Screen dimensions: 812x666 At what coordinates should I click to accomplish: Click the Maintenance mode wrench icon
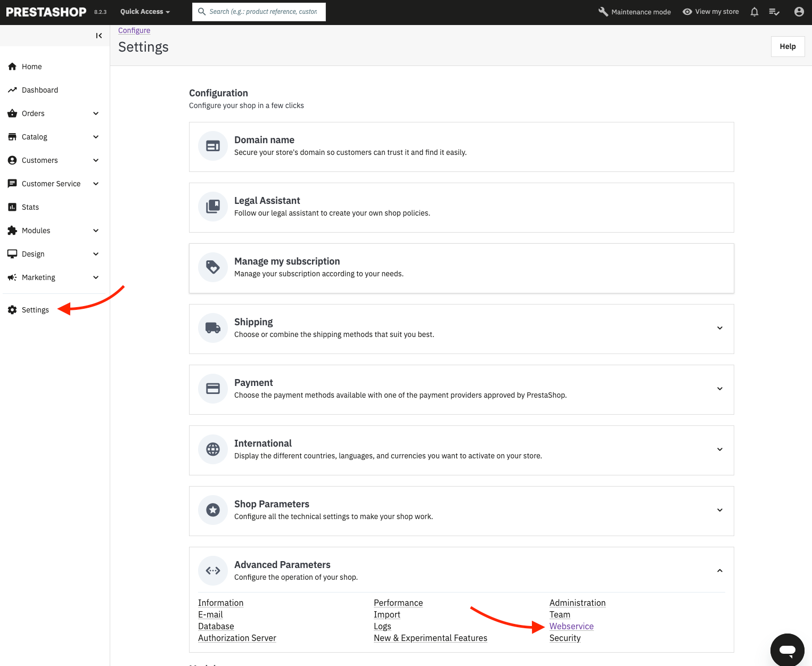pos(603,12)
